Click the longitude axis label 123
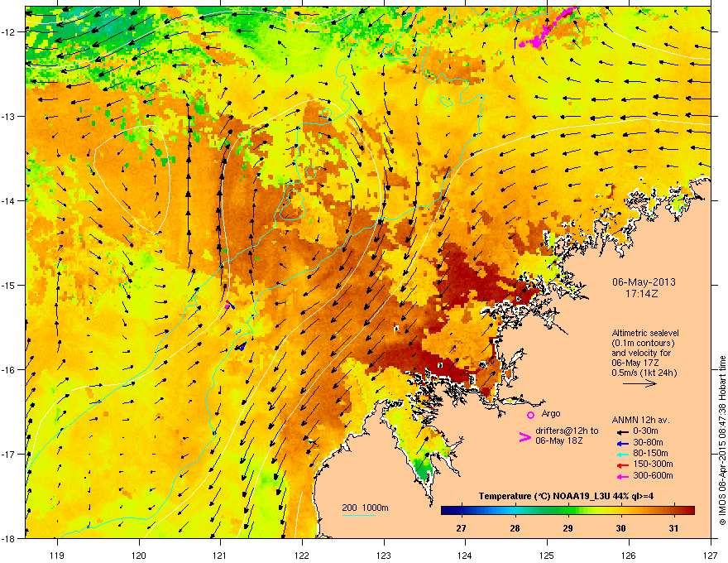728x563 pixels. pos(384,555)
